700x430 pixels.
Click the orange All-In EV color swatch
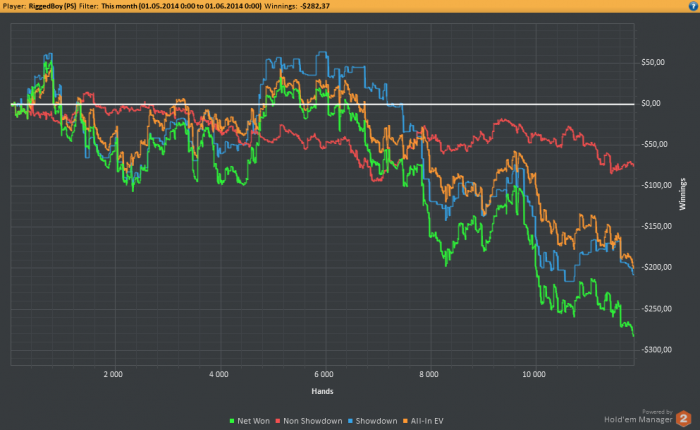405,421
